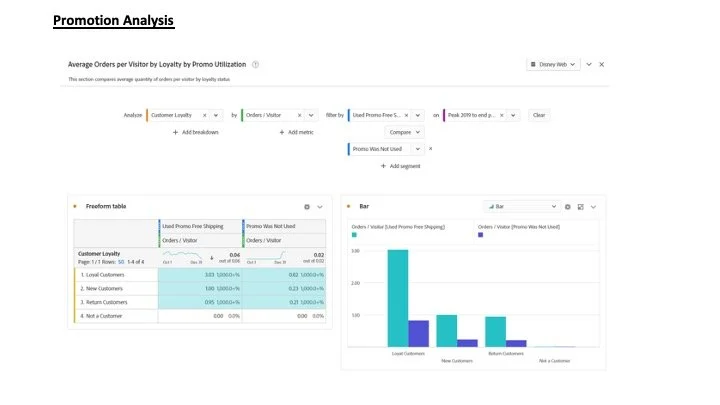Open the Promo Was Not Used segment dropdown
720x405 pixels.
[417, 149]
